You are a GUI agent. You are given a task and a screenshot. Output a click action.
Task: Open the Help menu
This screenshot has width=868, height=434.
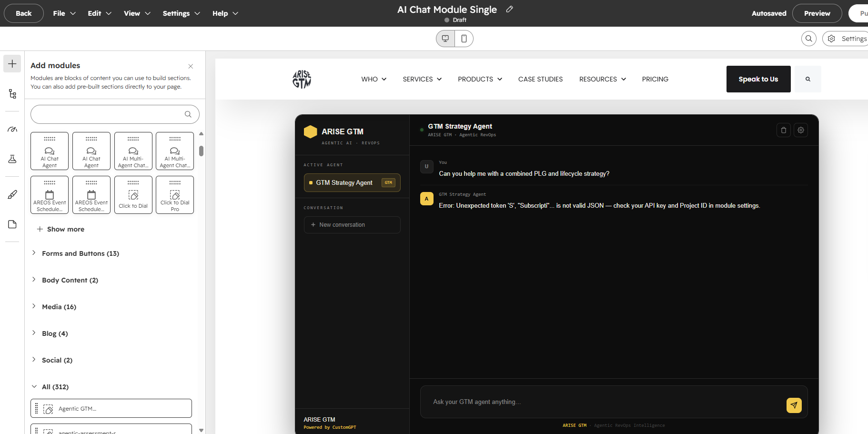click(225, 13)
